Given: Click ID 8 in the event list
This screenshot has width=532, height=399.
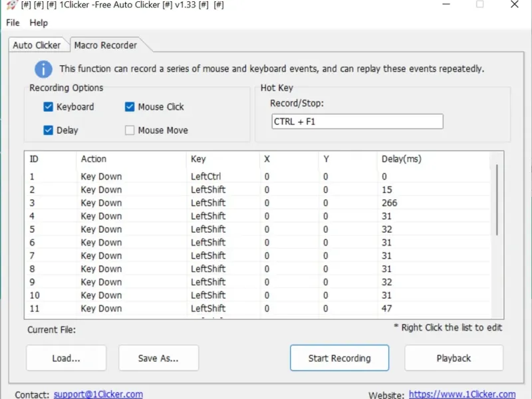Looking at the screenshot, I should (x=32, y=269).
